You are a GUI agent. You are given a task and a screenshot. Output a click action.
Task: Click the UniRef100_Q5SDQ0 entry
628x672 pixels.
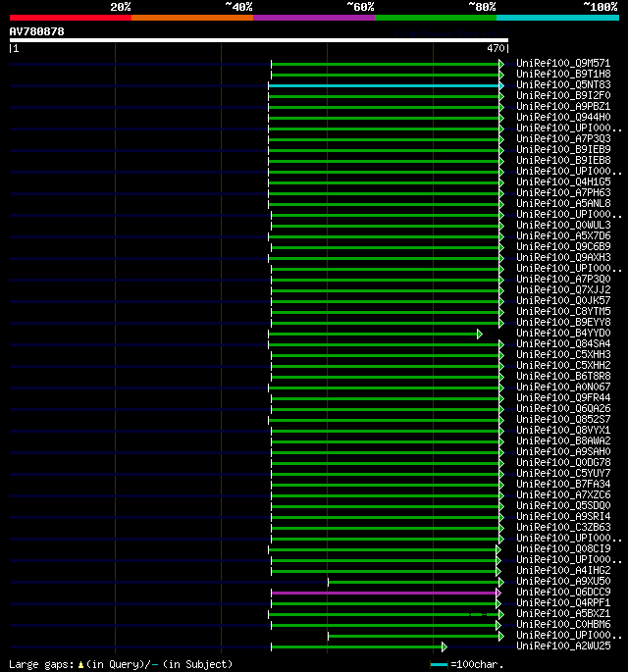tap(563, 505)
